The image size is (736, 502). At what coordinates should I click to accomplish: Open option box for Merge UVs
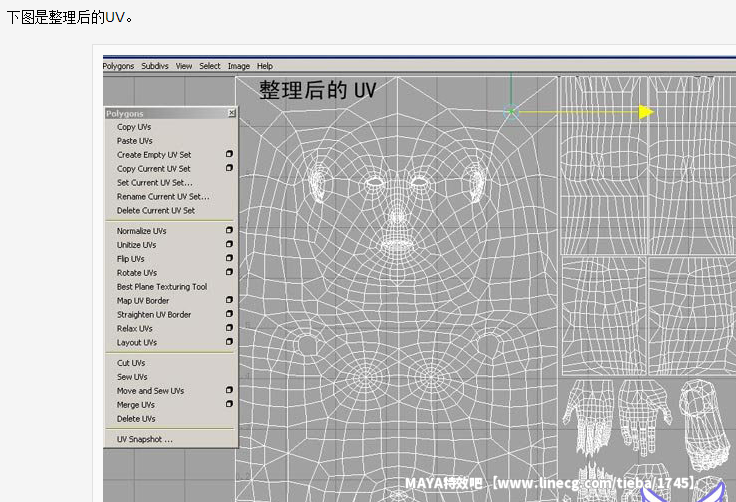(x=229, y=404)
